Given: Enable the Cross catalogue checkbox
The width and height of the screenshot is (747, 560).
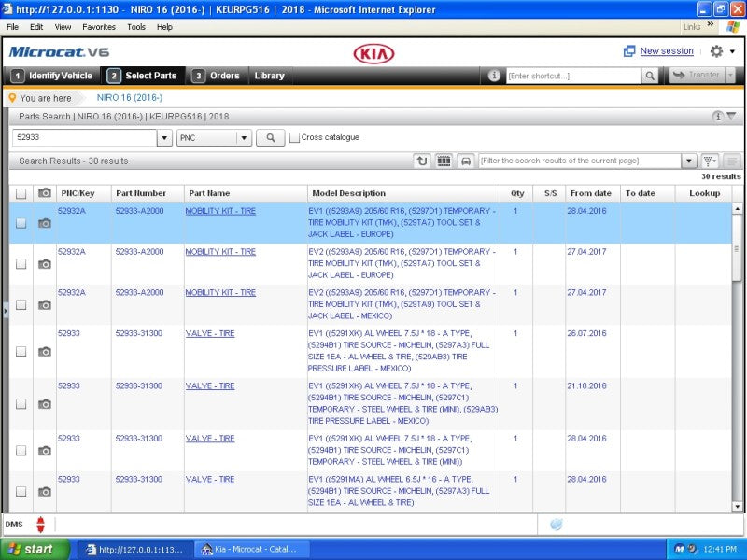Looking at the screenshot, I should 294,136.
